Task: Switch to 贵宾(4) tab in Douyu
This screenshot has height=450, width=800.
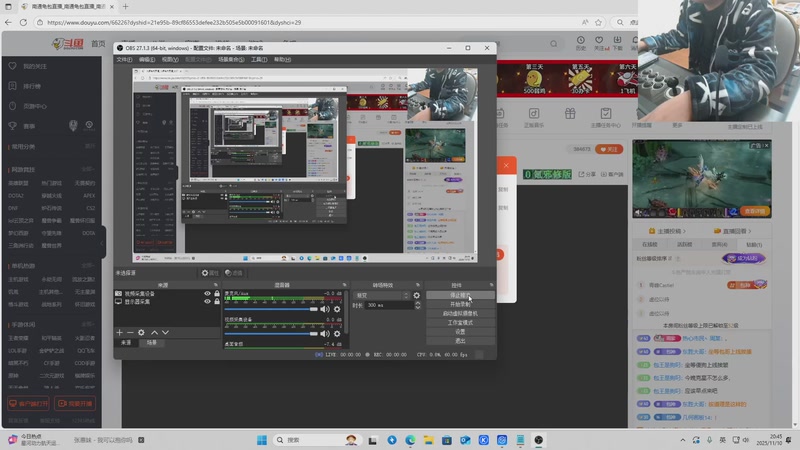Action: pos(719,244)
